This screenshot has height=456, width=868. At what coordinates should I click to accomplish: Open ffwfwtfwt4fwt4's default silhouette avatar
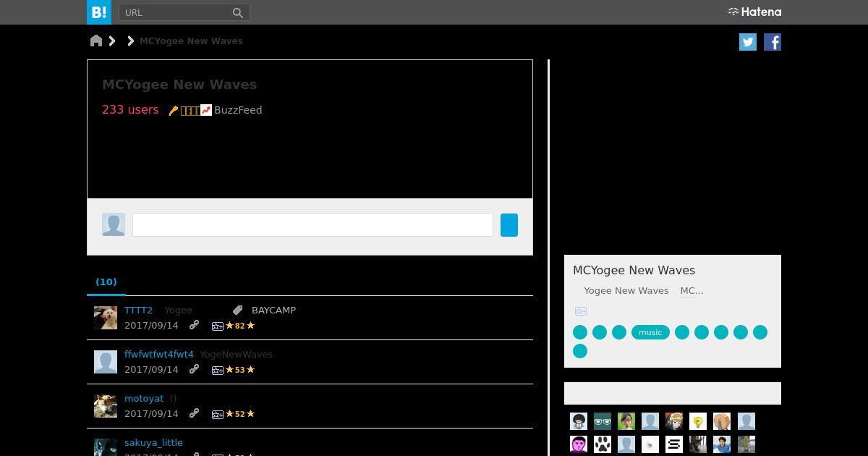(106, 362)
